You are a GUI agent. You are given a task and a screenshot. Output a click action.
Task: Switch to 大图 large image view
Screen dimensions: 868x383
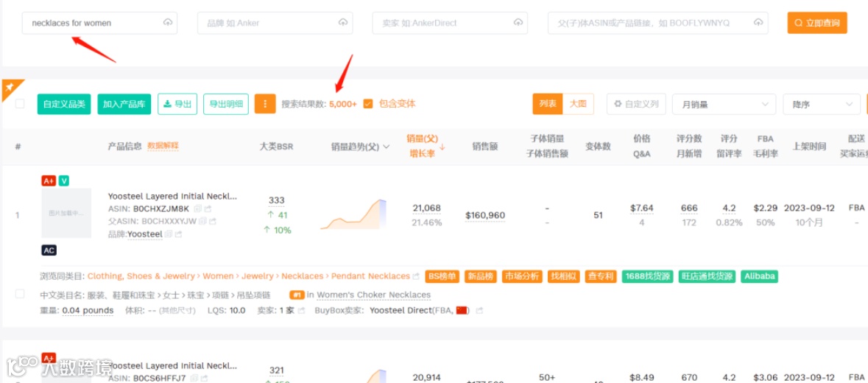coord(578,104)
